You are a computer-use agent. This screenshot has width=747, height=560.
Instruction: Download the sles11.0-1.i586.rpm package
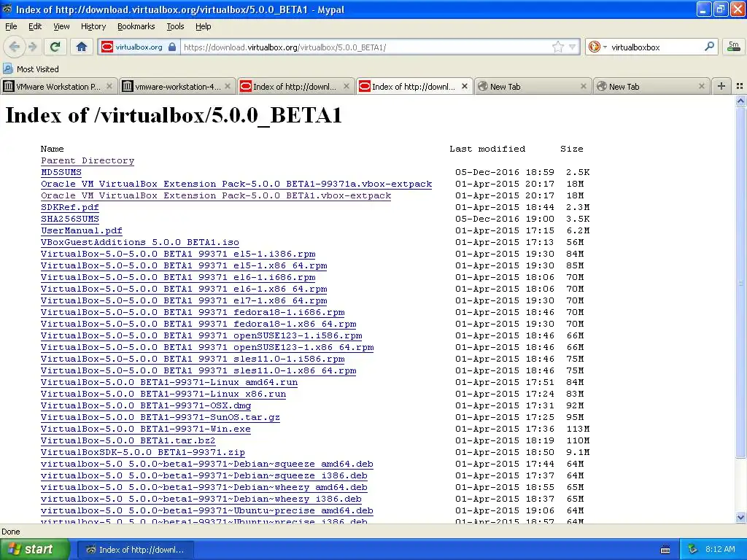[193, 359]
